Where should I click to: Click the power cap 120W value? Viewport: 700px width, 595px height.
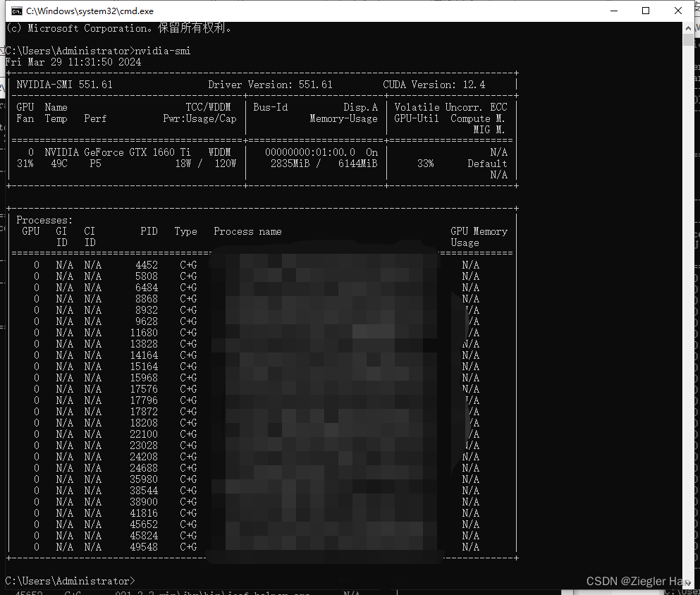tap(226, 164)
